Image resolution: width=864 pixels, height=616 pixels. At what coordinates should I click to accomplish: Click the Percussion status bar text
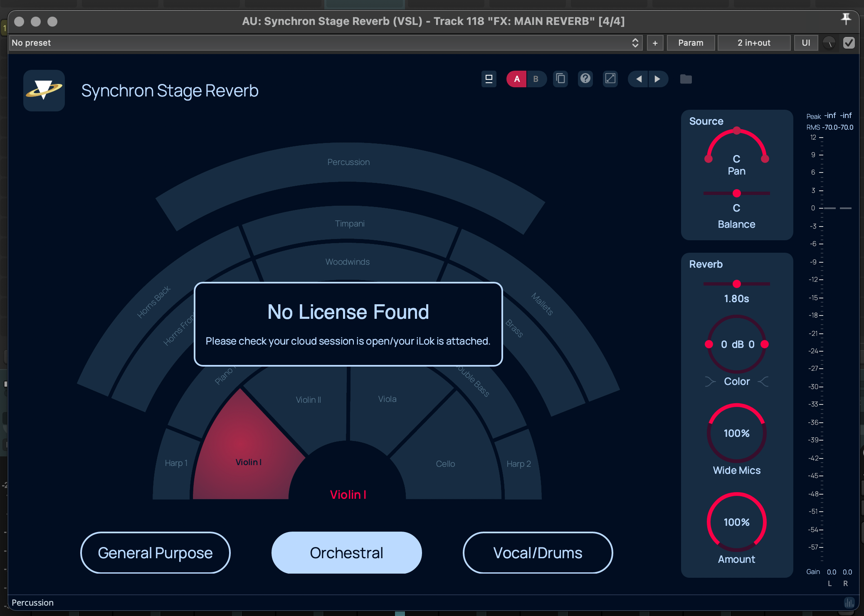click(32, 603)
